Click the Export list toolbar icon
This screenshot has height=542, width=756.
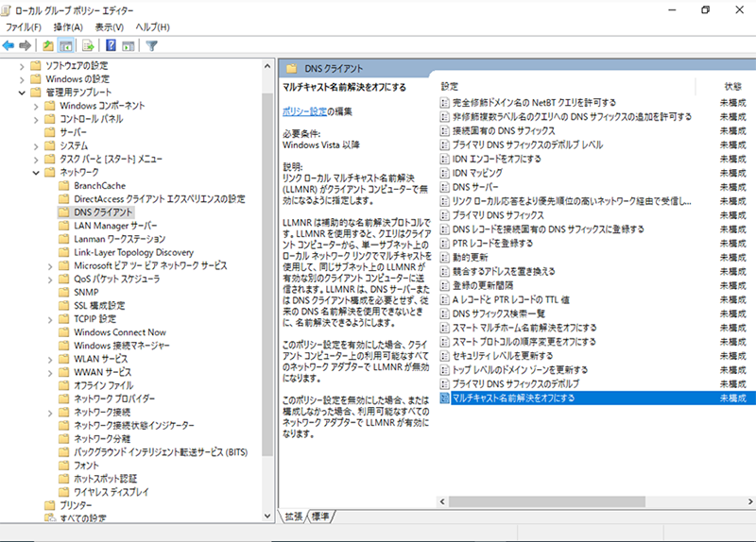click(88, 45)
